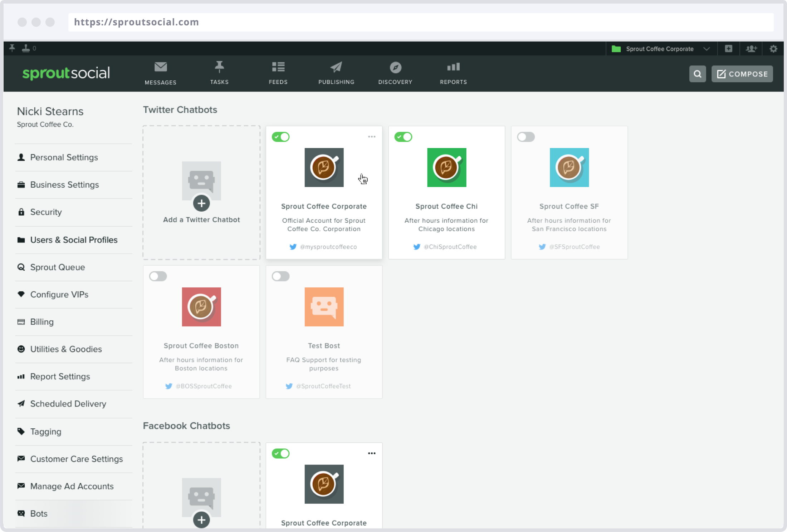Open Tagging in sidebar
The height and width of the screenshot is (532, 787).
74,432
